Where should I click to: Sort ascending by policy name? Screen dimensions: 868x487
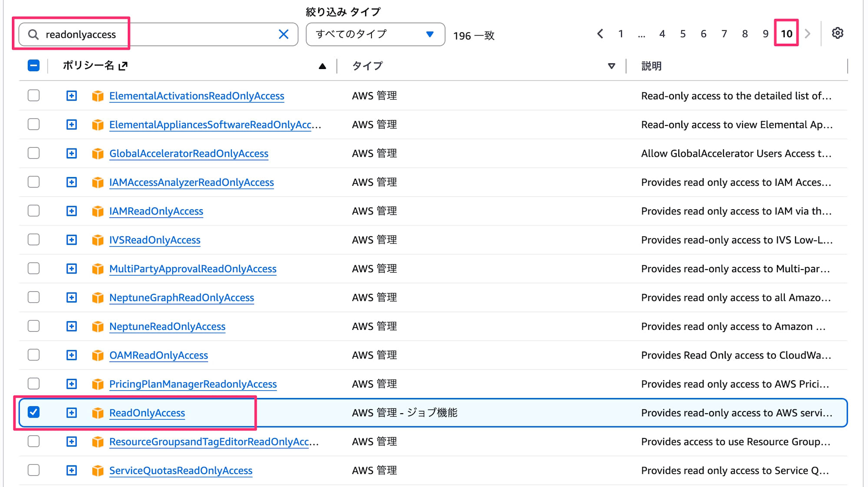click(x=322, y=66)
